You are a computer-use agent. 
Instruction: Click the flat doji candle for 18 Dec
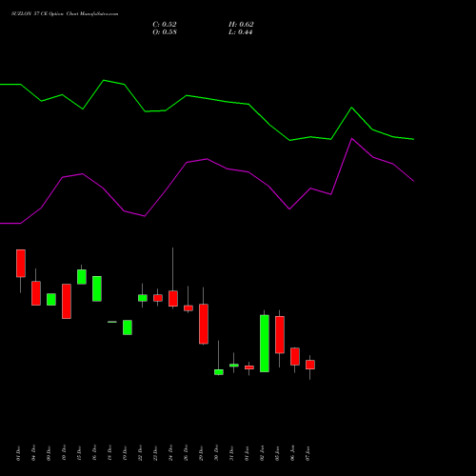click(112, 322)
